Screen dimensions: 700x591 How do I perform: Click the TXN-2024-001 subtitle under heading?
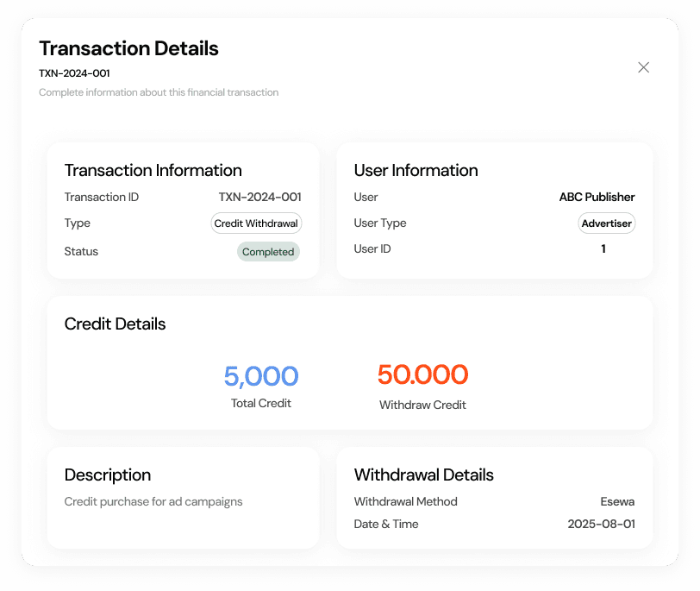click(74, 73)
